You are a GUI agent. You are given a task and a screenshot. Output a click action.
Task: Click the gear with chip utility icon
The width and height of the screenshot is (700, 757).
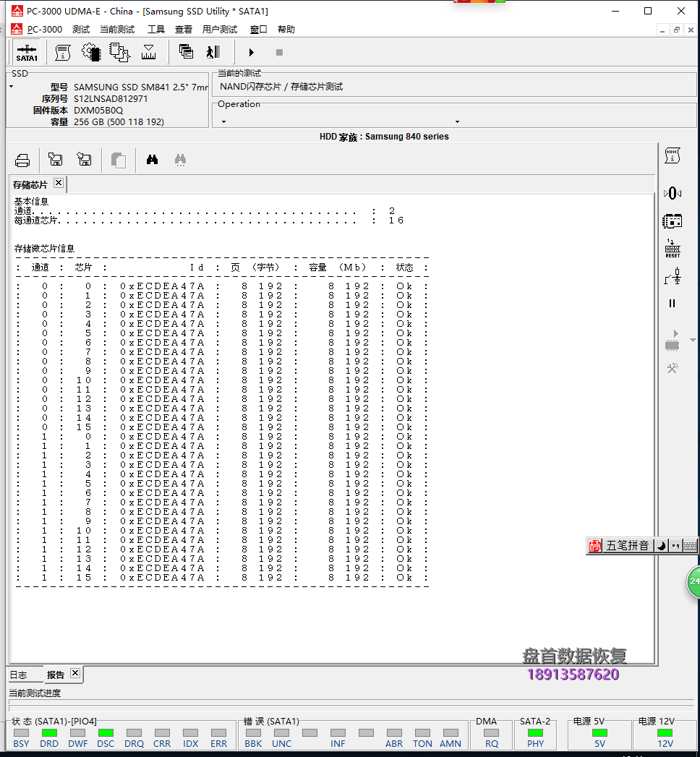pos(91,52)
